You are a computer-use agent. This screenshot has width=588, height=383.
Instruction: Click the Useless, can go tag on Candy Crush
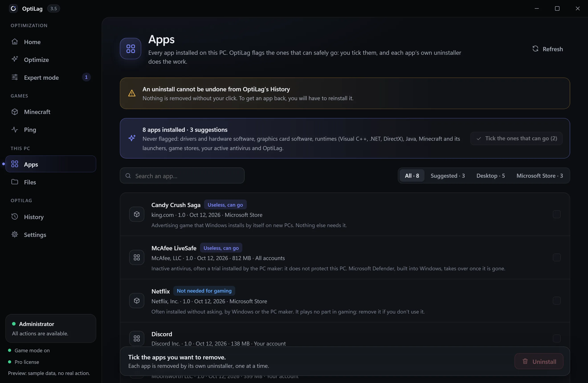(225, 205)
